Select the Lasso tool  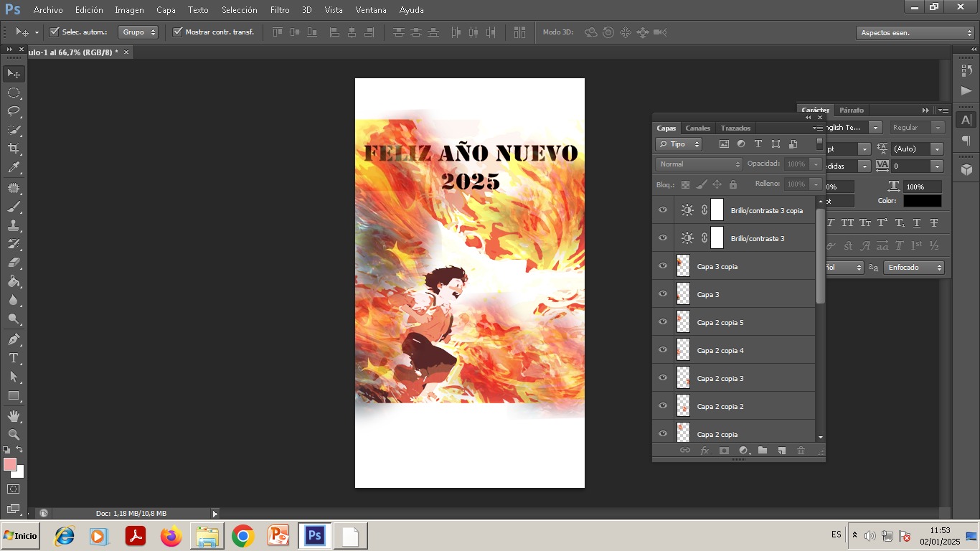tap(14, 111)
